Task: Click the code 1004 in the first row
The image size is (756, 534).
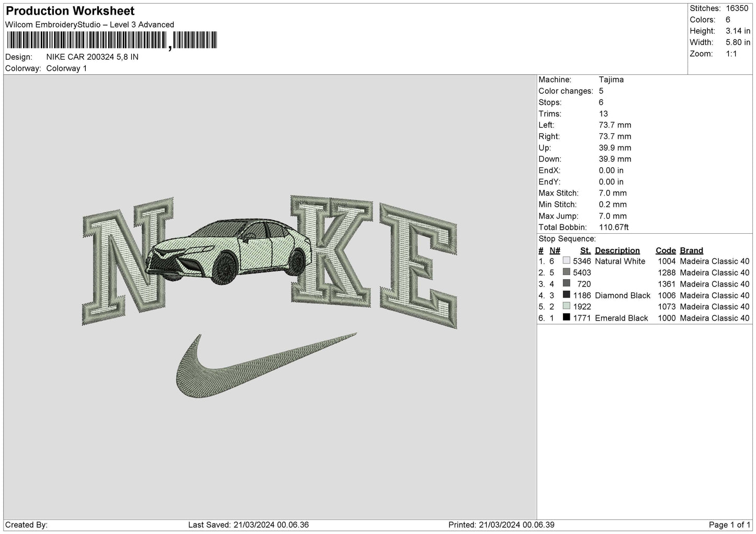Action: pyautogui.click(x=667, y=261)
